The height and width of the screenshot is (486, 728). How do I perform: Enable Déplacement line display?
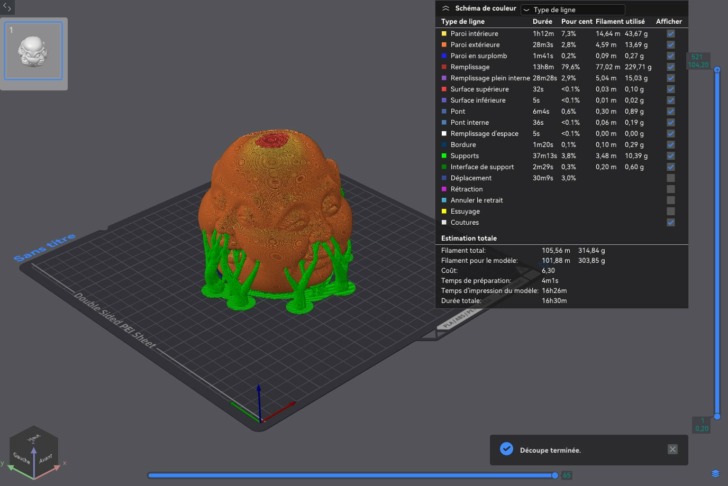point(670,178)
